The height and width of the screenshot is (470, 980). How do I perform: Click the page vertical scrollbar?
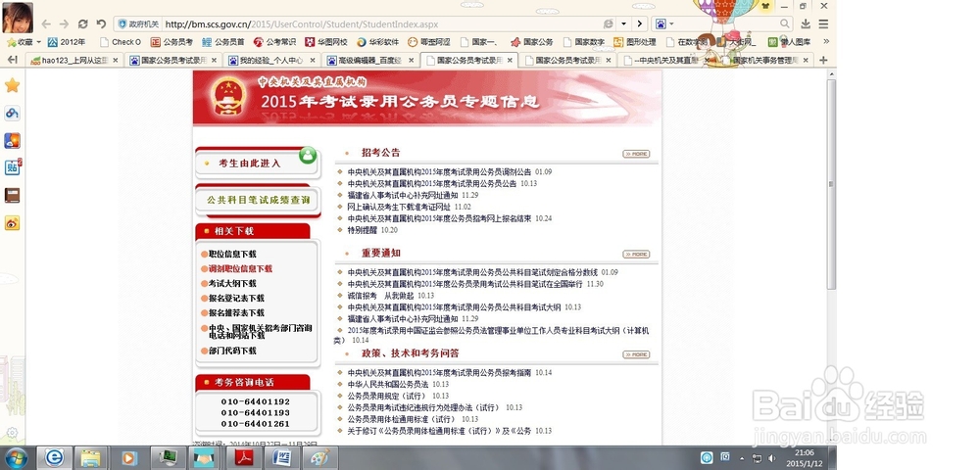click(x=831, y=183)
